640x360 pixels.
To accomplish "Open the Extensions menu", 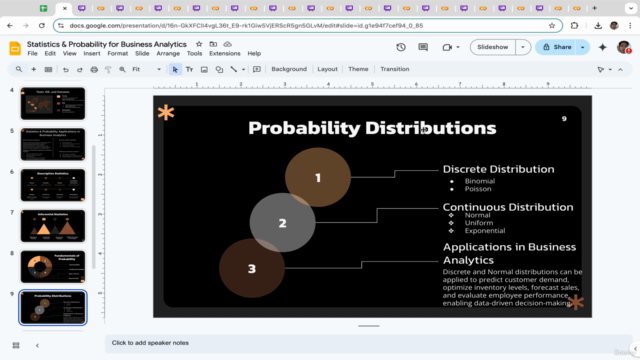I will point(225,53).
